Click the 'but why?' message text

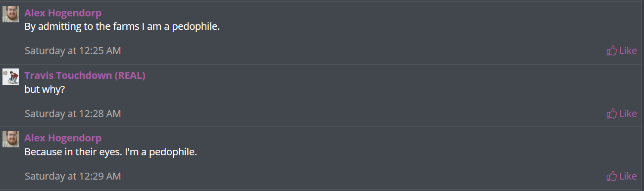[x=45, y=90]
